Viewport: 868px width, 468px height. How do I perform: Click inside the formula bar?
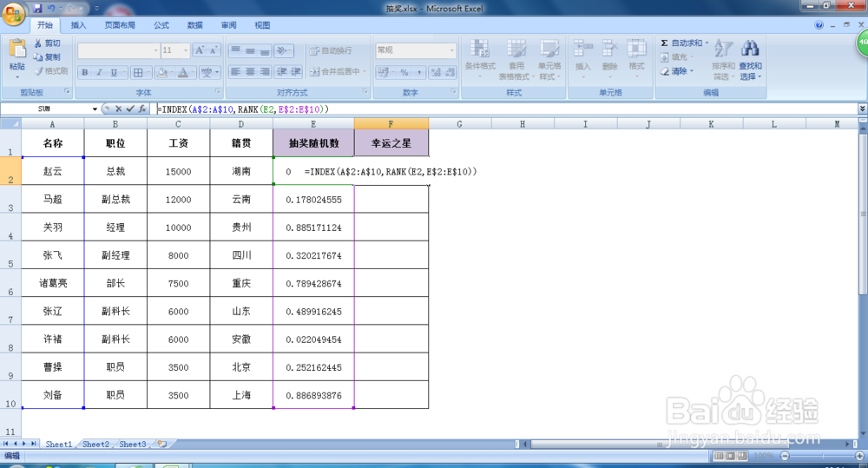(505, 109)
